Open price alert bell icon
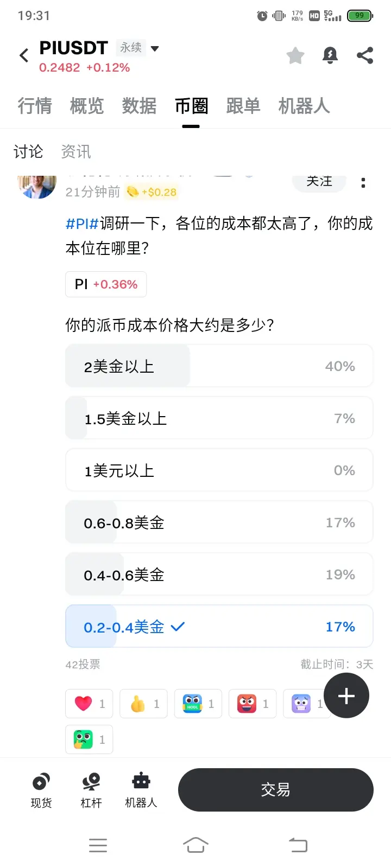 330,55
